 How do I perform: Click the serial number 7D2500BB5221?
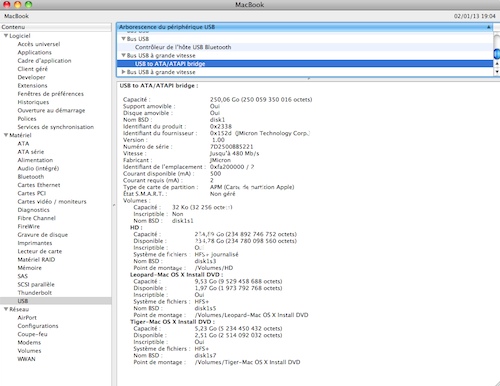coord(232,147)
